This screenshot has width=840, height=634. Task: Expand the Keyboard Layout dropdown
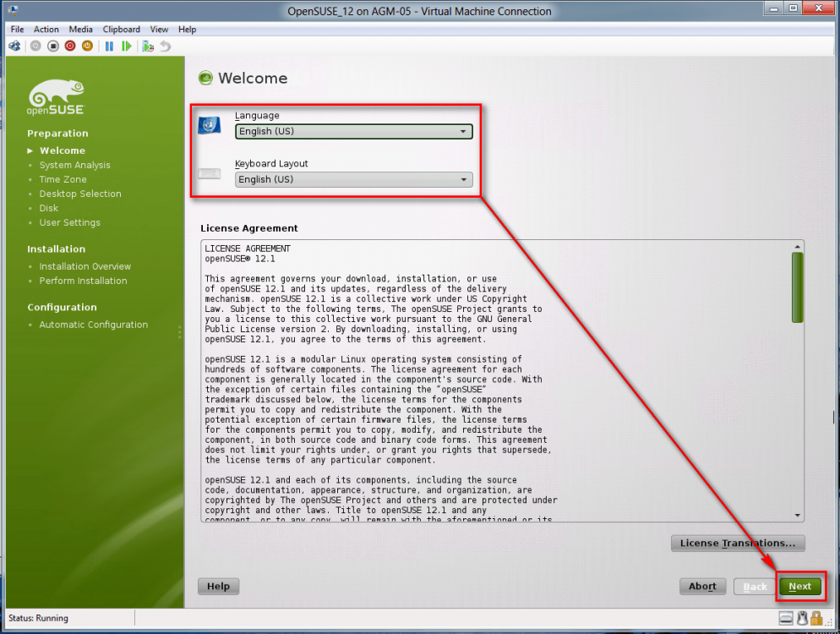tap(353, 180)
